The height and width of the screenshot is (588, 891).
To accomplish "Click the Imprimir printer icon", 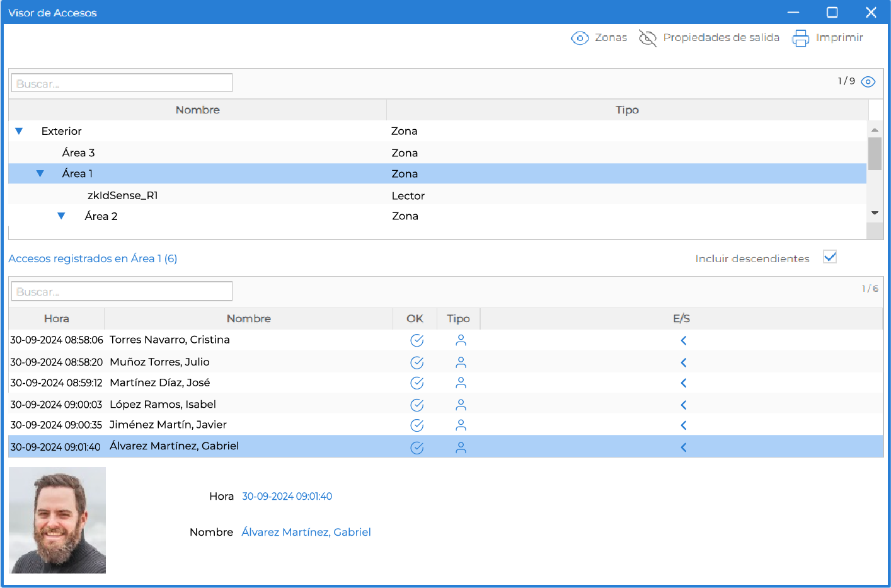I will tap(800, 38).
